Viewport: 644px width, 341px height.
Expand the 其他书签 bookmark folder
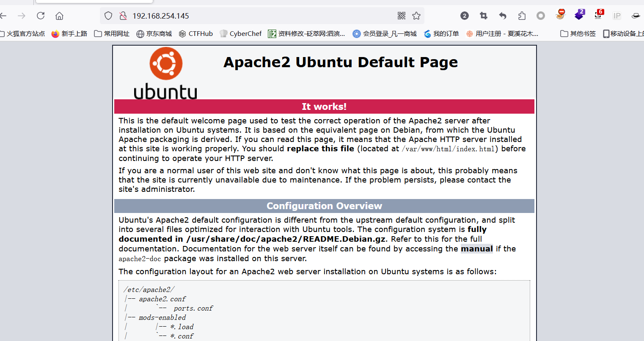point(578,33)
